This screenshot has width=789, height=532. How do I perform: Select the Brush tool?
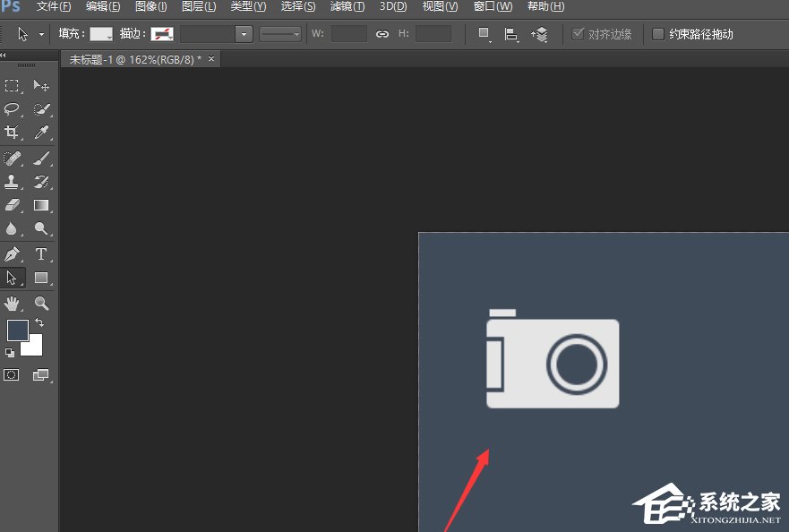[41, 158]
